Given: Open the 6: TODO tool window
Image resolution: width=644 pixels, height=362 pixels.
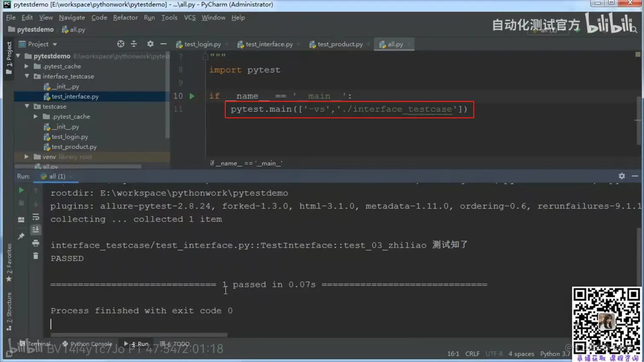Looking at the screenshot, I should point(175,344).
